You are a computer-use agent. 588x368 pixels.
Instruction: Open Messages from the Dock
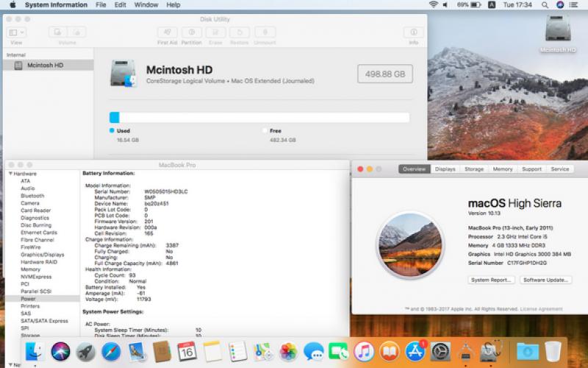click(x=314, y=352)
